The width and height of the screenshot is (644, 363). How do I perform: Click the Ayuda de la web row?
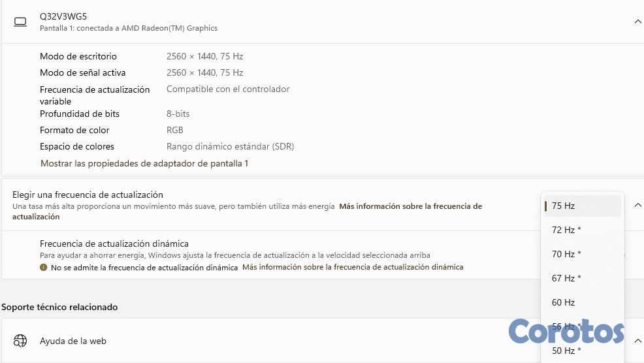click(72, 341)
